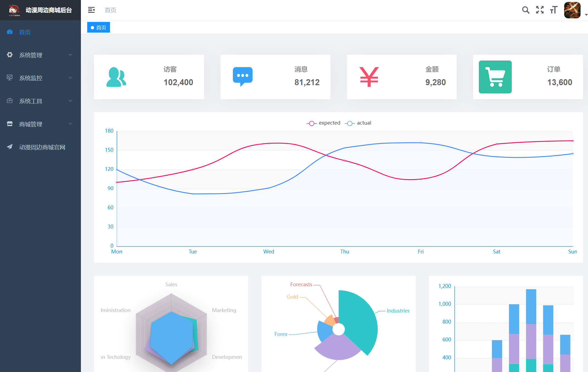Collapse sidebar with the hamburger icon
Image resolution: width=588 pixels, height=372 pixels.
pos(91,10)
